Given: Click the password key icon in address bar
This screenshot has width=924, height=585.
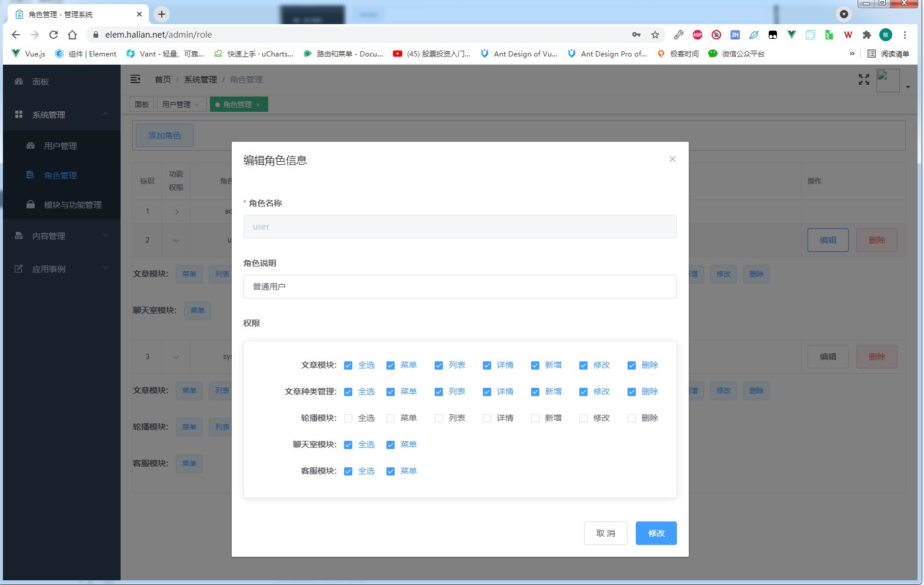Looking at the screenshot, I should (x=636, y=35).
